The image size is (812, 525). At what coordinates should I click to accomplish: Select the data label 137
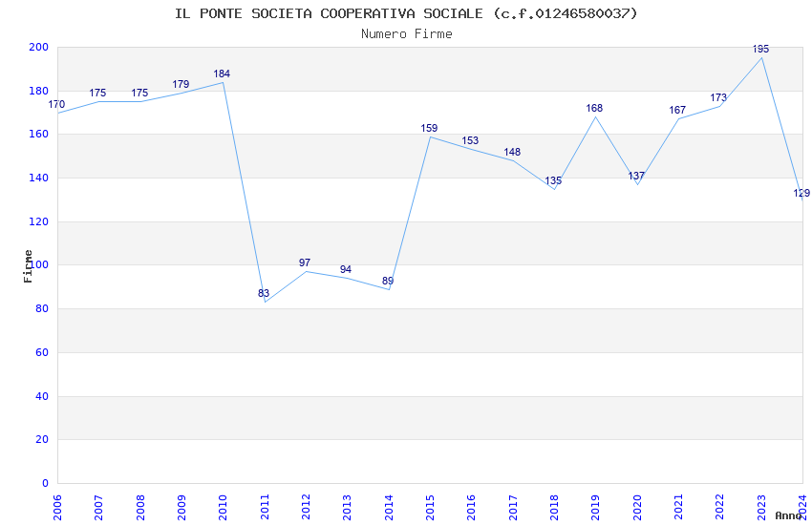click(636, 176)
